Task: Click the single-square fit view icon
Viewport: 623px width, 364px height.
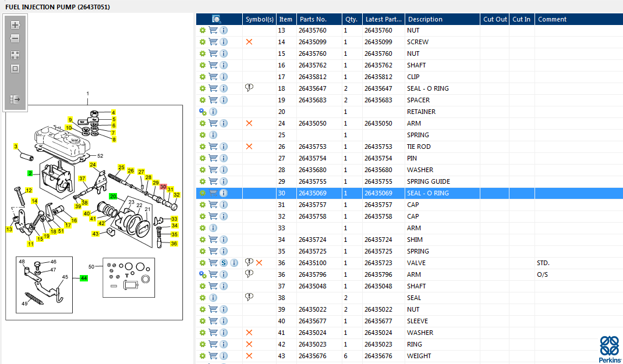Action: 15,69
